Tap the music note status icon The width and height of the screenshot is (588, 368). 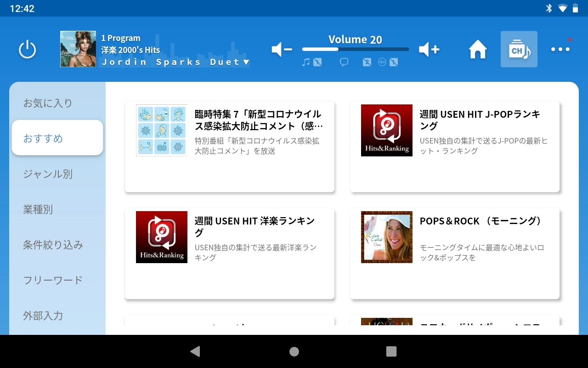pos(306,62)
